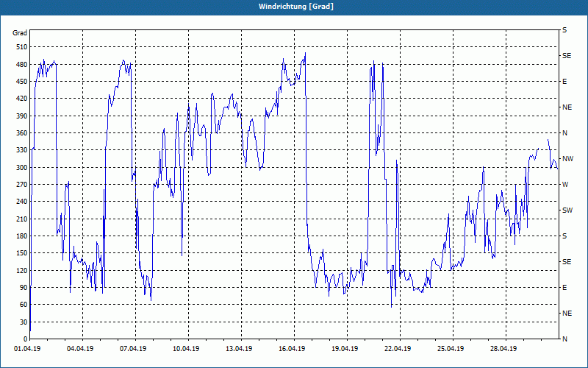Screen dimensions: 588x368
Task: Click the date label 22.04.19
Action: [x=398, y=349]
